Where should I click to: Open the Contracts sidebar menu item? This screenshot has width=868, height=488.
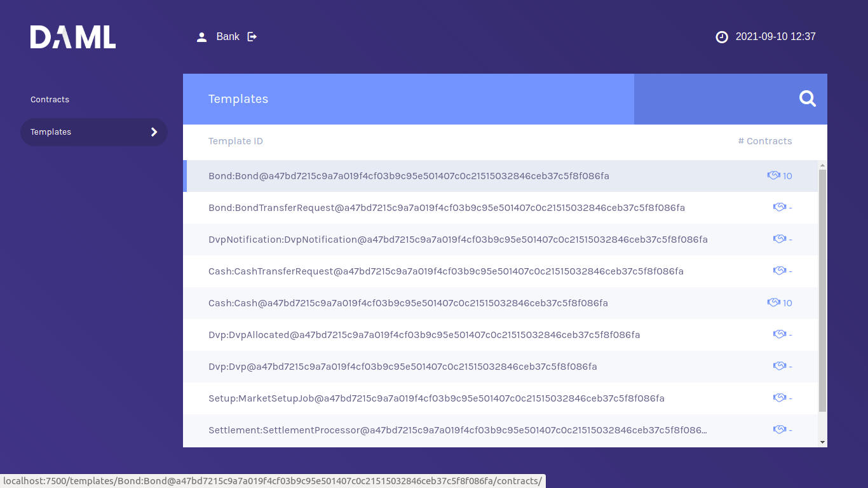(50, 100)
